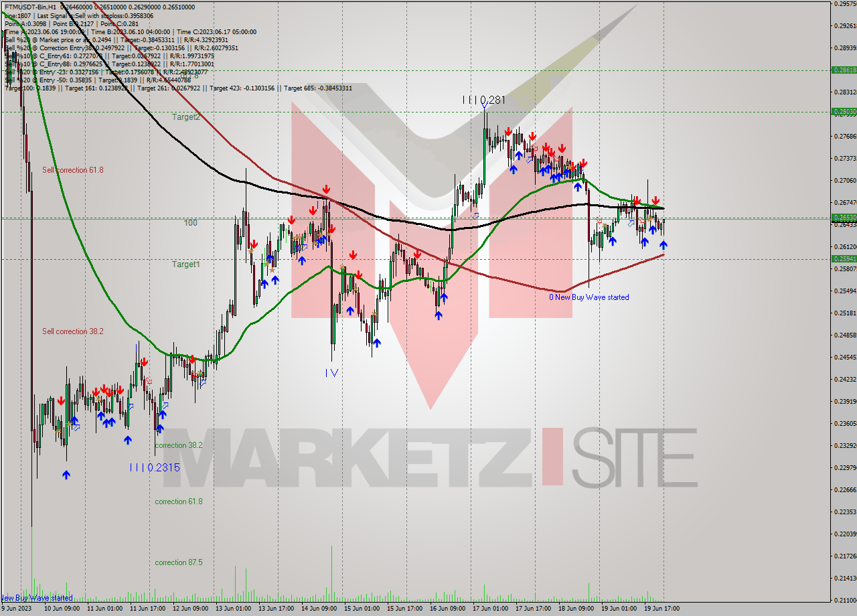The image size is (857, 616).
Task: Click the '100' level label
Action: [x=191, y=223]
